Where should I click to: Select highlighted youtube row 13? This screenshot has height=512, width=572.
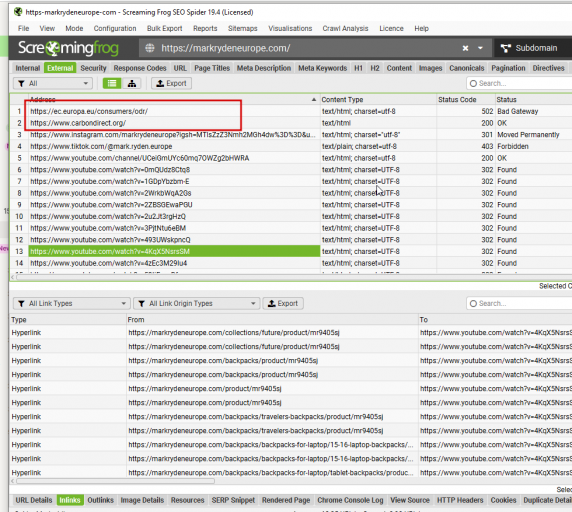click(x=174, y=251)
